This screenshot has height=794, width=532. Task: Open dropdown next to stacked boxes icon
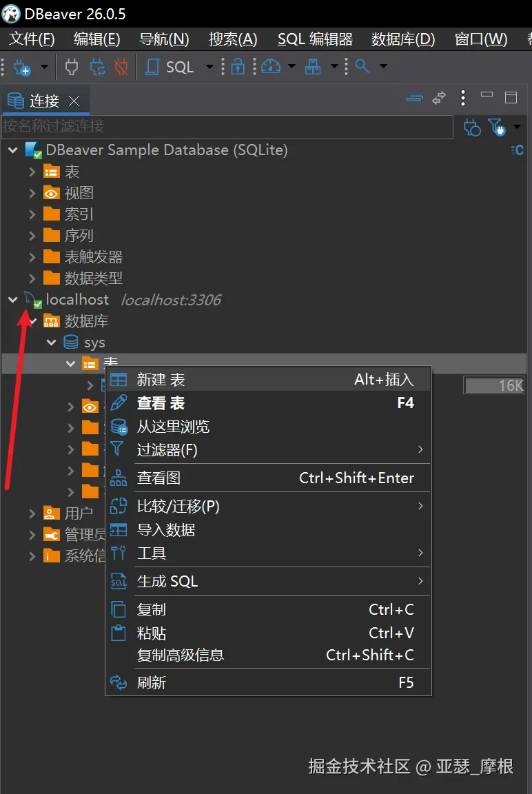click(334, 66)
